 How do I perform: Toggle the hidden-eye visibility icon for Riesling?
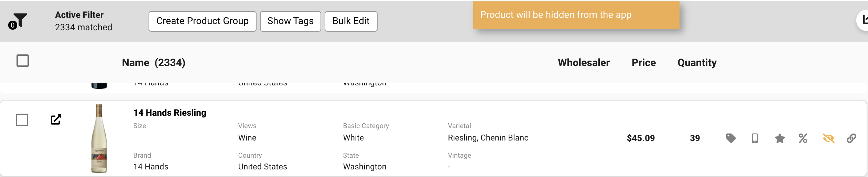(828, 138)
